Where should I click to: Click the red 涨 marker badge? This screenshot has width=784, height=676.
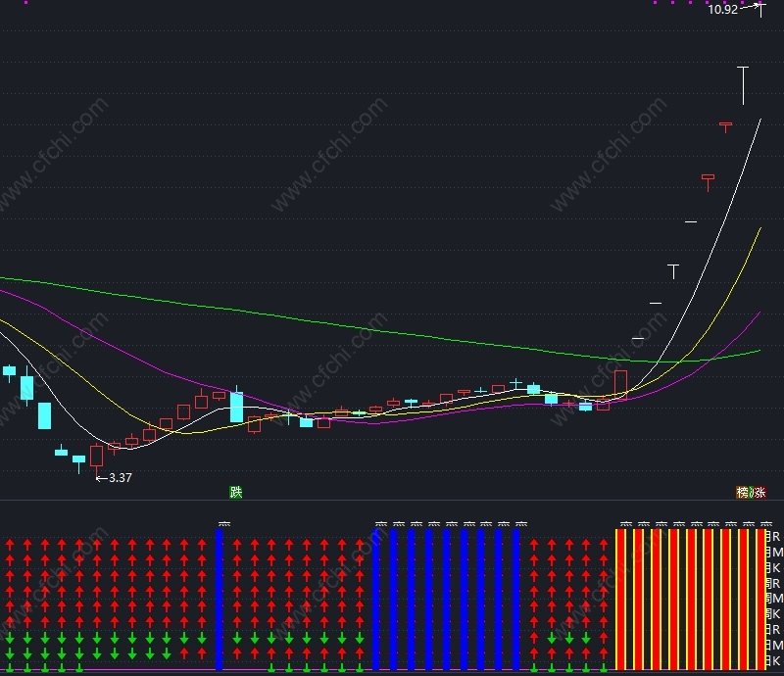click(x=759, y=492)
